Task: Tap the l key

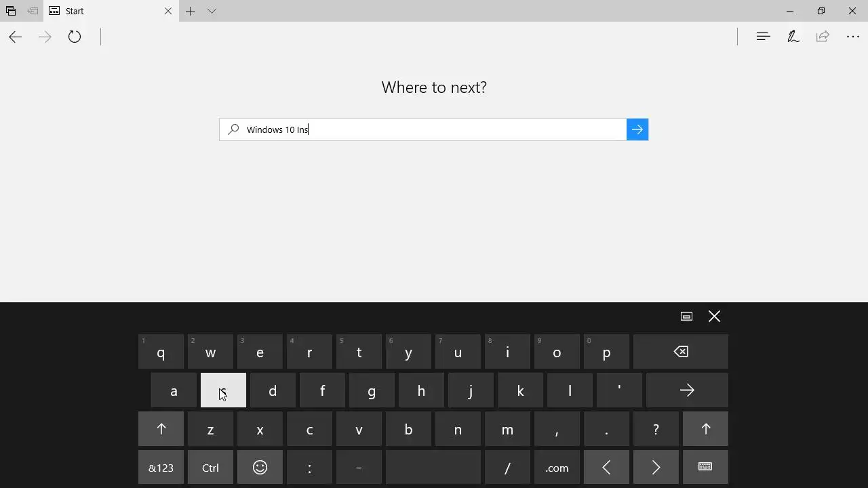Action: click(570, 390)
